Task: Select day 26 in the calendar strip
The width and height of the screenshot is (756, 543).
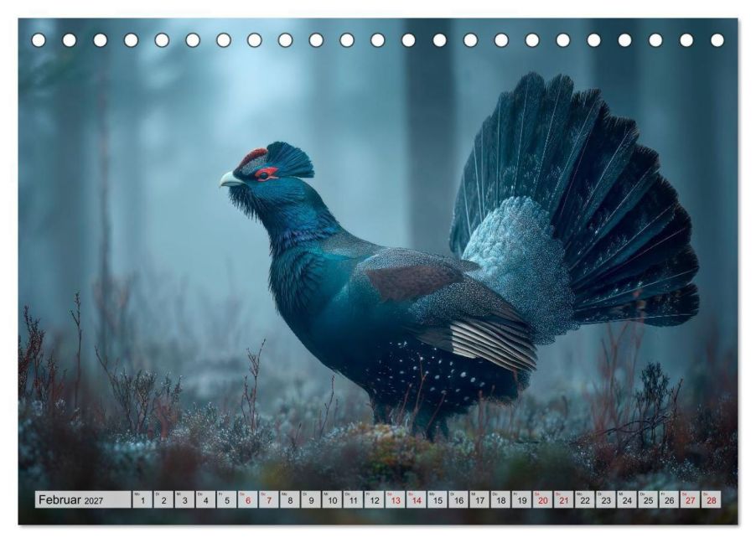Action: click(670, 499)
